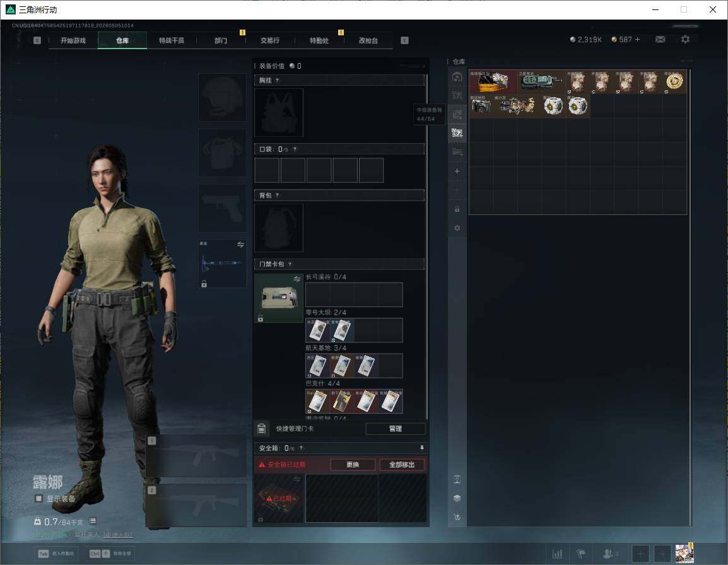Click the warehouse sort icon at bottom
728x565 pixels.
[x=457, y=517]
